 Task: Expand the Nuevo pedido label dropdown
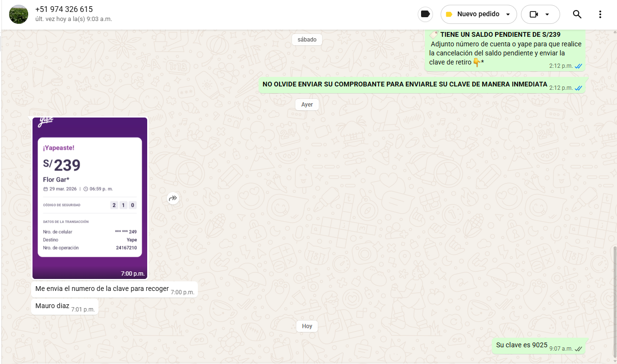(508, 14)
